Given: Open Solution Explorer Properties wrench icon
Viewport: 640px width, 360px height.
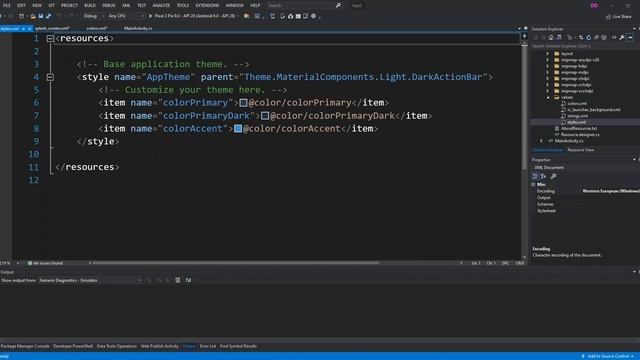Looking at the screenshot, I should (x=622, y=38).
